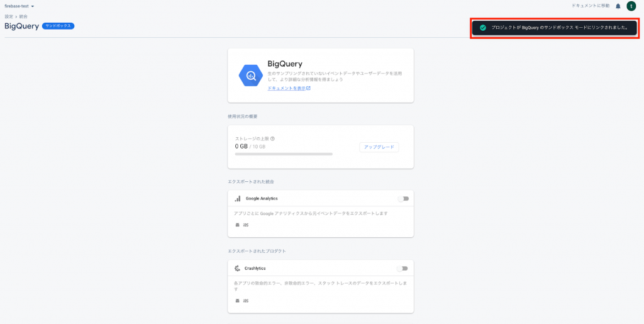Viewport: 644px width, 324px height.
Task: Click the Crashlytics label
Action: 255,268
